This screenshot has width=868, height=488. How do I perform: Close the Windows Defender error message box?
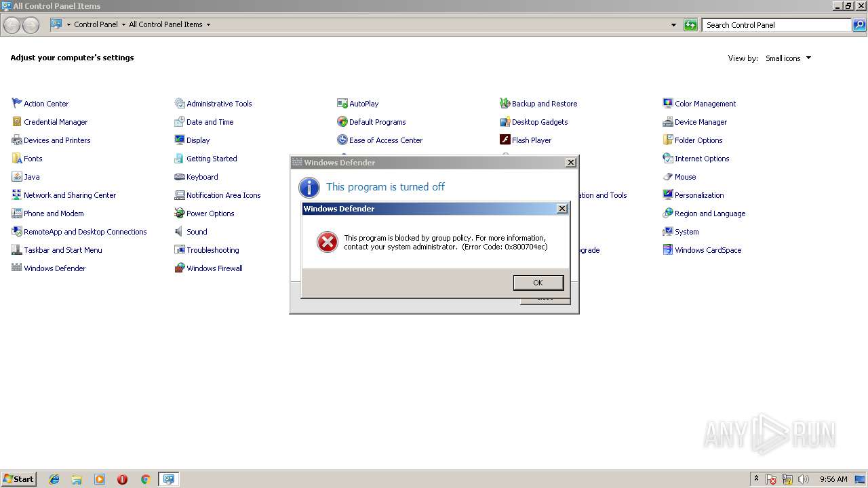tap(561, 209)
